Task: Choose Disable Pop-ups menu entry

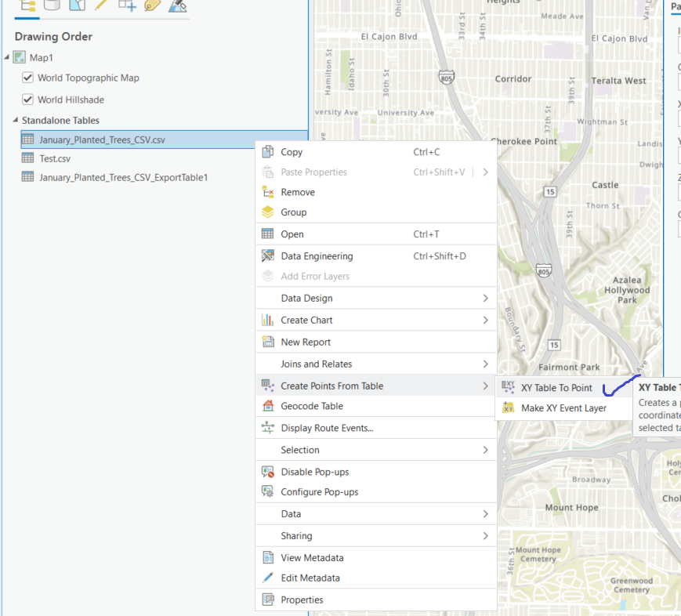Action: click(375, 472)
